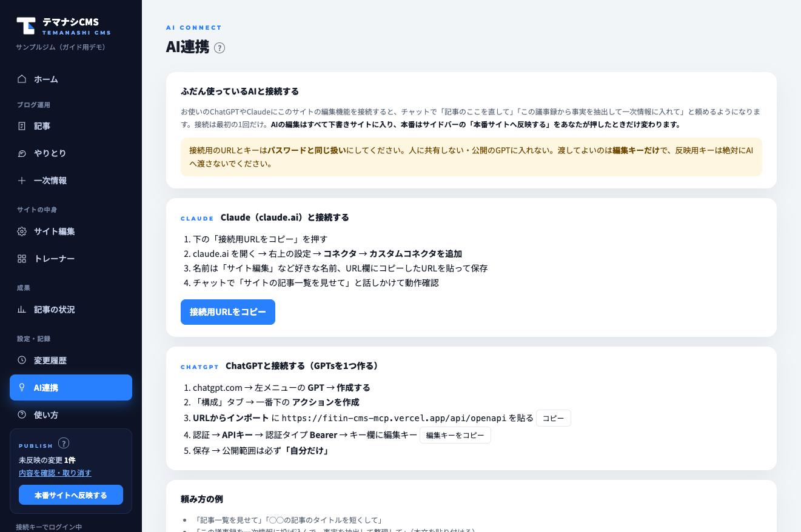Click the 使い方 question icon in sidebar
Screen dimensions: 801x532
pos(22,415)
